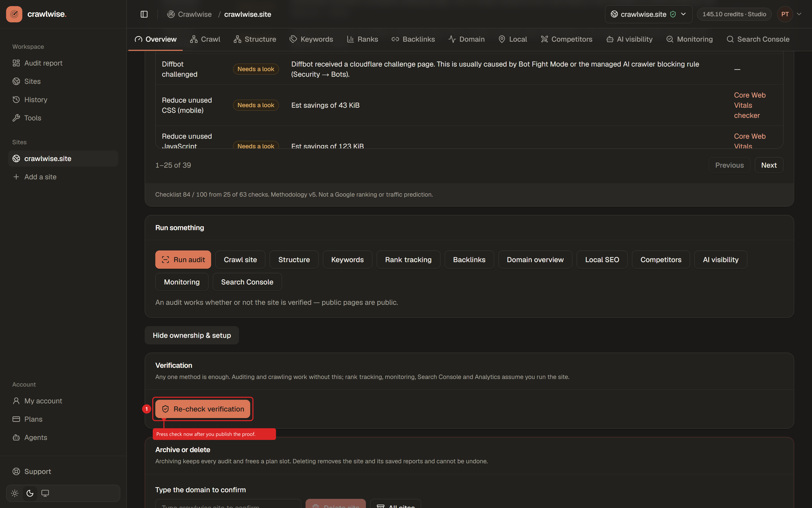This screenshot has width=812, height=508.
Task: Click the Search Console run button
Action: 247,282
